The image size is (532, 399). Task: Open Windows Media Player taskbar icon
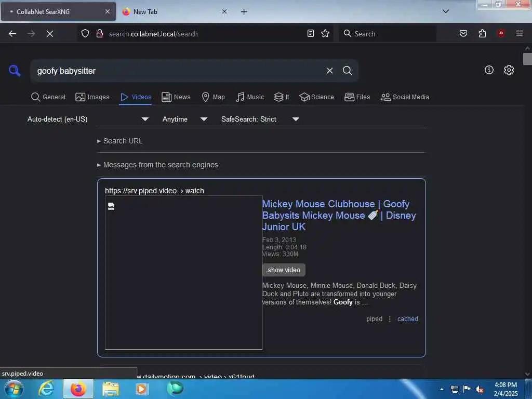coord(141,389)
